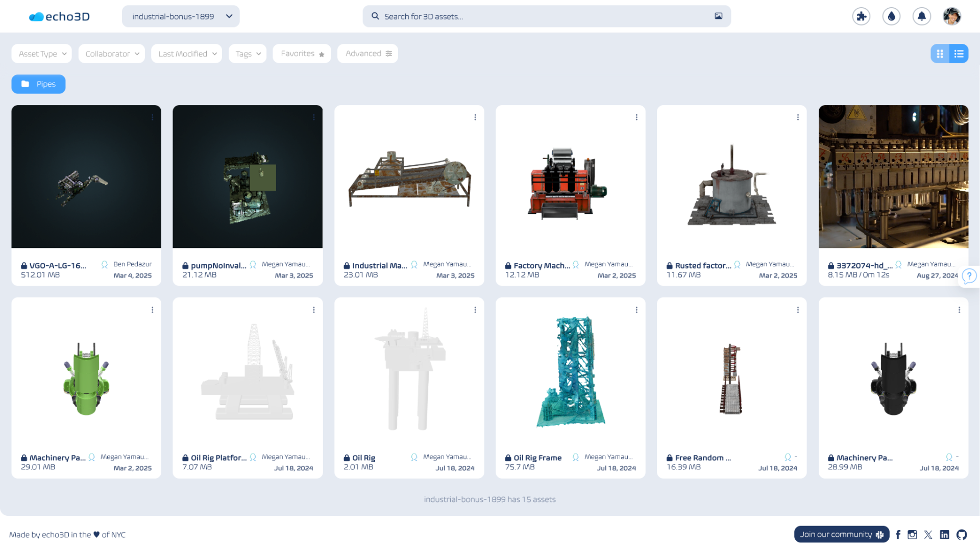Click the image search icon in search bar

pos(718,16)
